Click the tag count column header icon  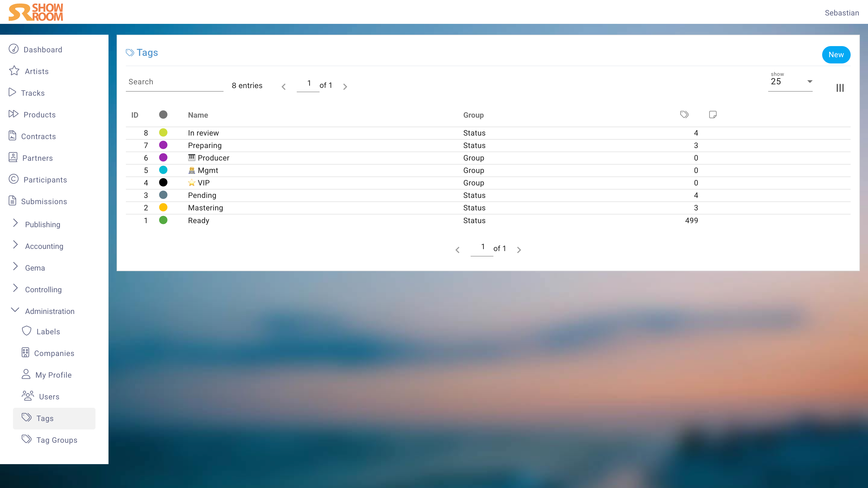684,114
